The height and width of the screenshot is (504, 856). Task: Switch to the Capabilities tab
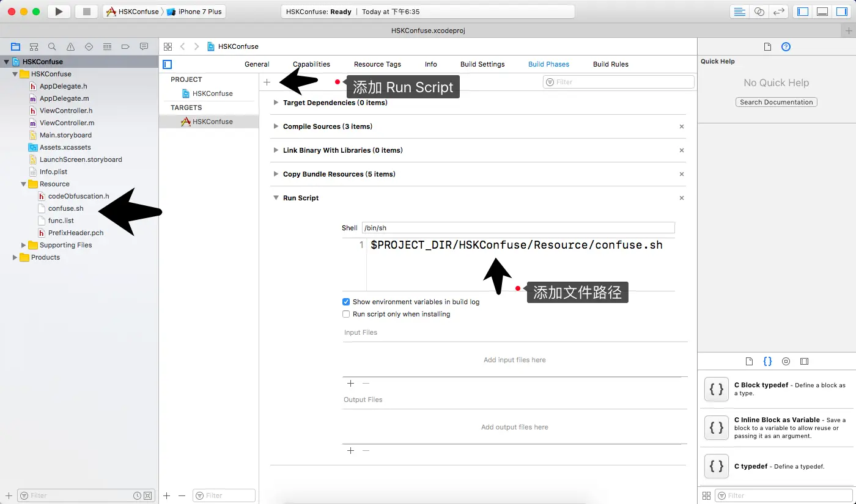click(311, 64)
